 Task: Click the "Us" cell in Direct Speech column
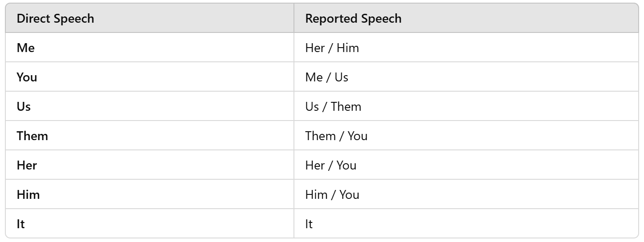(24, 107)
